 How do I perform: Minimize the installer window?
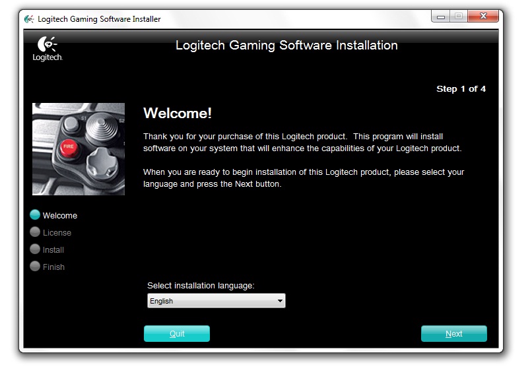tap(441, 16)
